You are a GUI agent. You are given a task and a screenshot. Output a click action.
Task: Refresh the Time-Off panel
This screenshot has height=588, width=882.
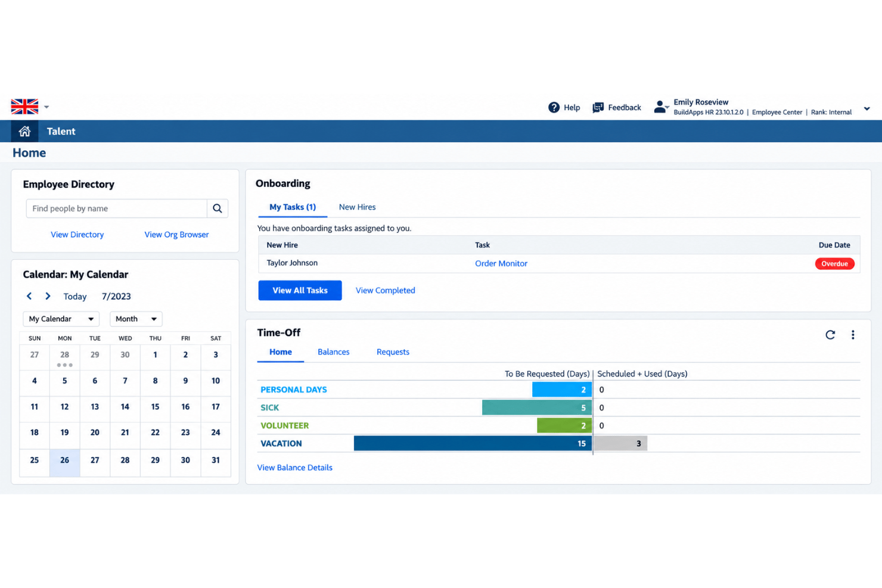(x=830, y=335)
